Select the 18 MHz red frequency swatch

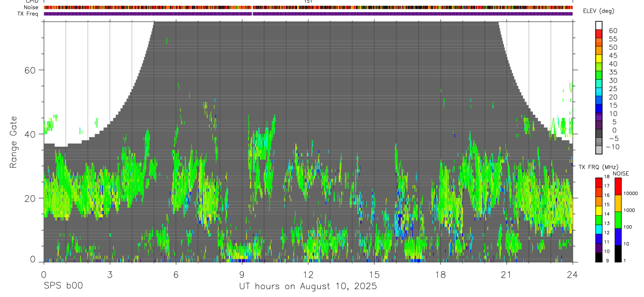tap(599, 182)
